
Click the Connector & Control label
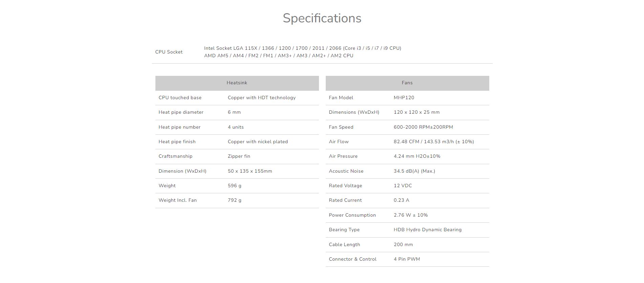click(352, 259)
